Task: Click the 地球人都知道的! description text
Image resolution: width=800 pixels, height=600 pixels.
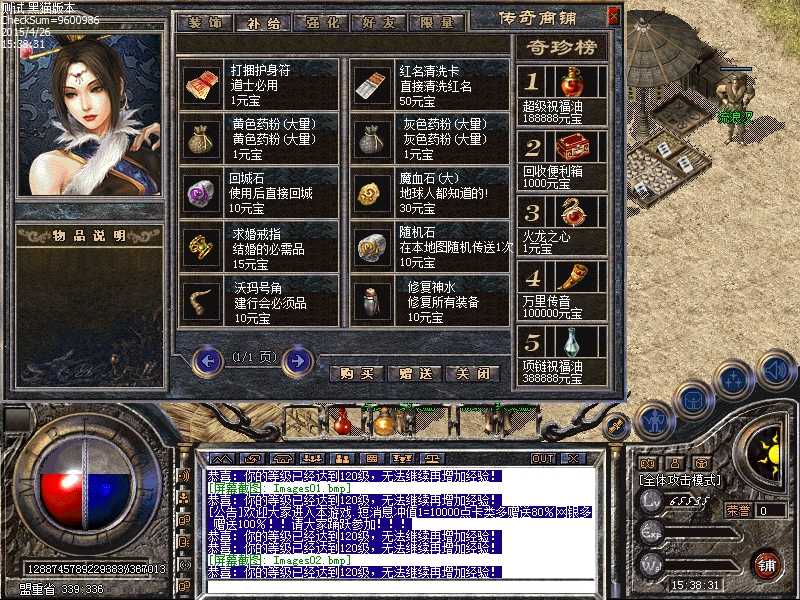Action: tap(443, 193)
